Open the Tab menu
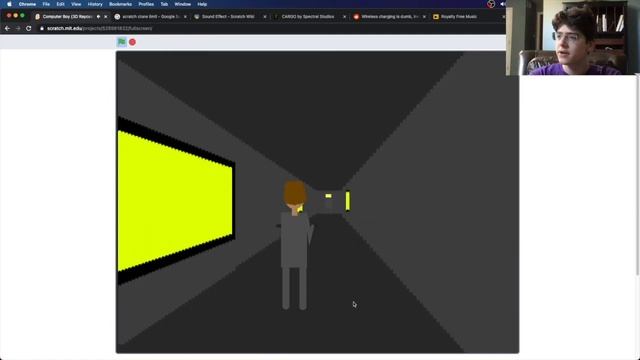The width and height of the screenshot is (640, 360). (x=164, y=4)
